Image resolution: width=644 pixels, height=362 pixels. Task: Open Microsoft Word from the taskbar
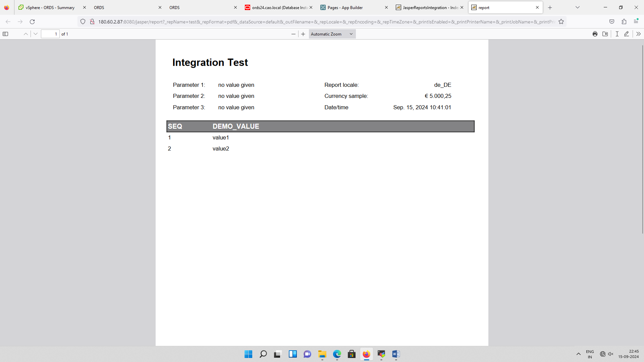(396, 354)
